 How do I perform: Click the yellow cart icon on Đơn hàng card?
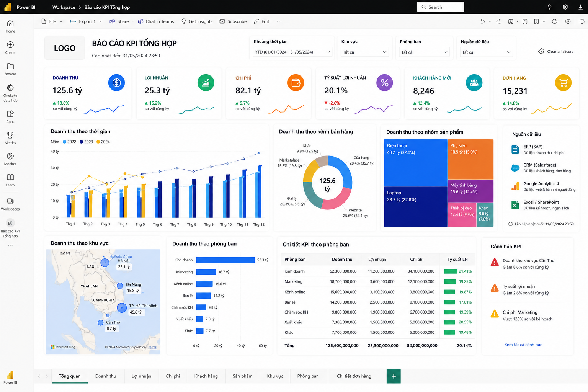click(x=563, y=83)
